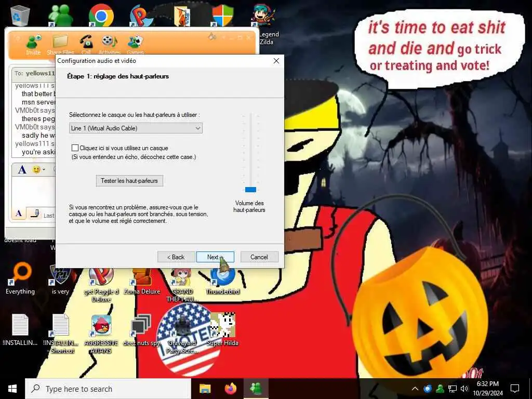Screen dimensions: 532x399
Task: Open the !INSTALLIN... - Shortcut file
Action: [61, 333]
